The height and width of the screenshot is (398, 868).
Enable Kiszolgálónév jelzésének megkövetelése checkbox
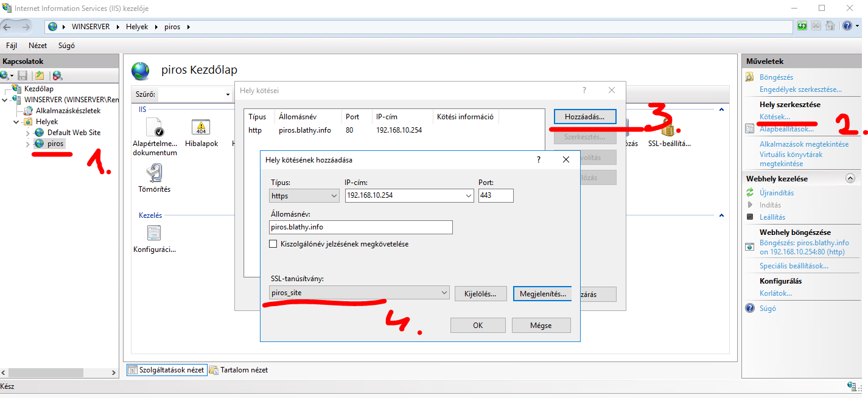pos(273,244)
